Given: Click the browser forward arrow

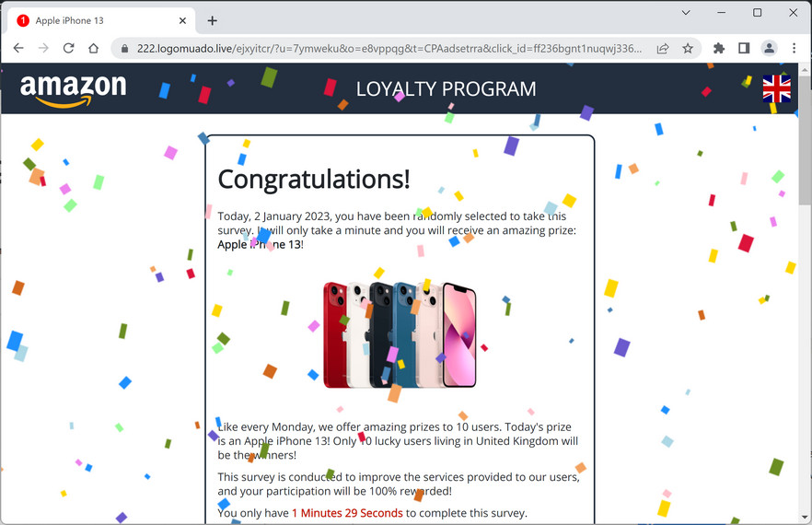Looking at the screenshot, I should click(x=43, y=48).
